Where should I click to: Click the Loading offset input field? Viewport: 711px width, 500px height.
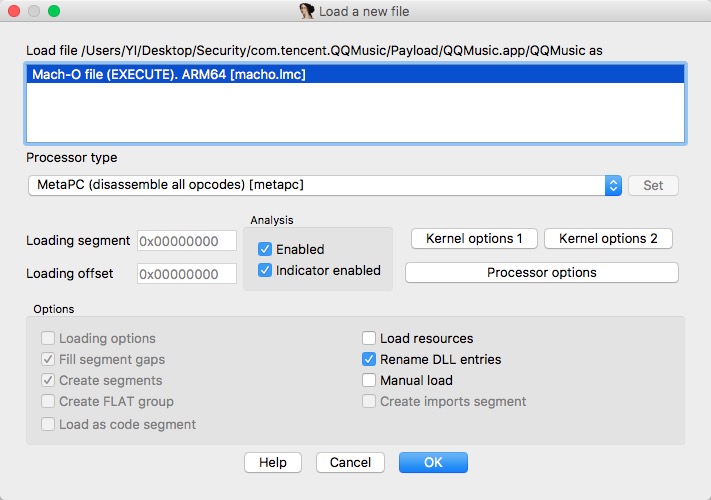[187, 273]
